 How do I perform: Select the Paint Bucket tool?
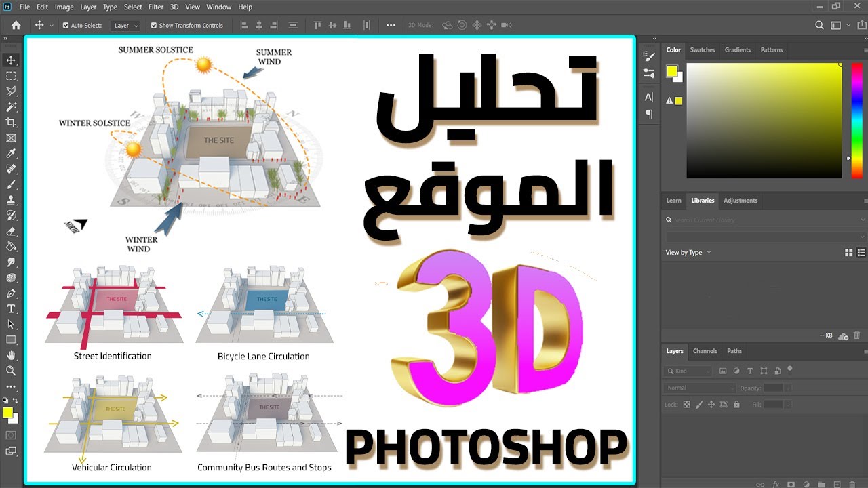click(x=11, y=247)
